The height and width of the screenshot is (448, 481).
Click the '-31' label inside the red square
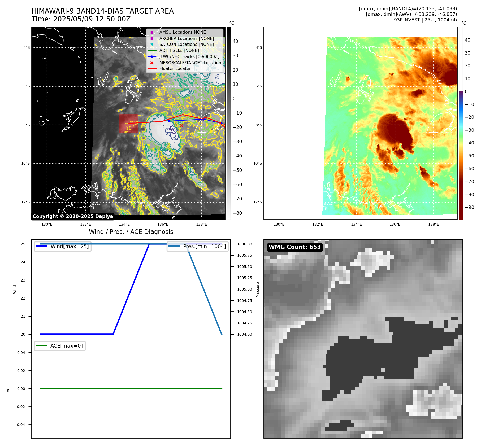[x=127, y=128]
